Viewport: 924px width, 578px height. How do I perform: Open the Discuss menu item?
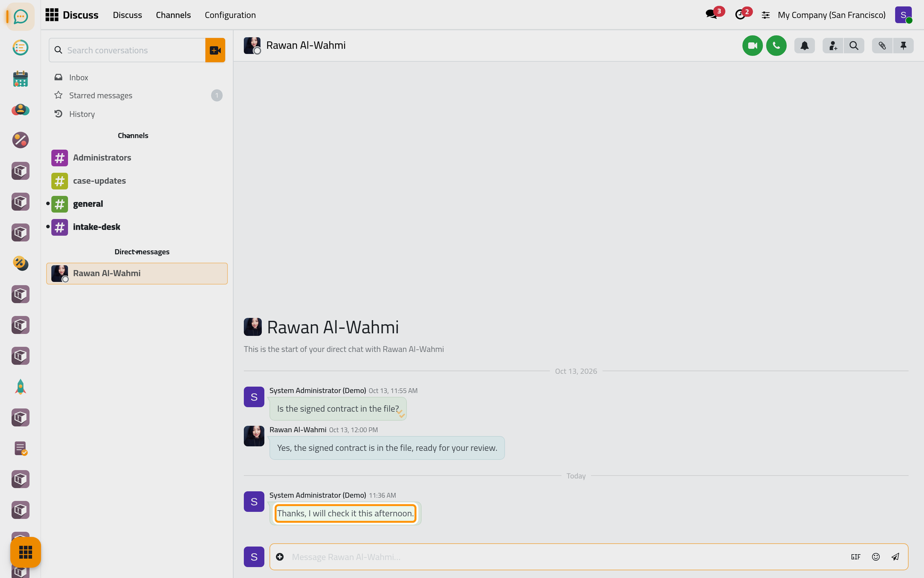pyautogui.click(x=127, y=15)
